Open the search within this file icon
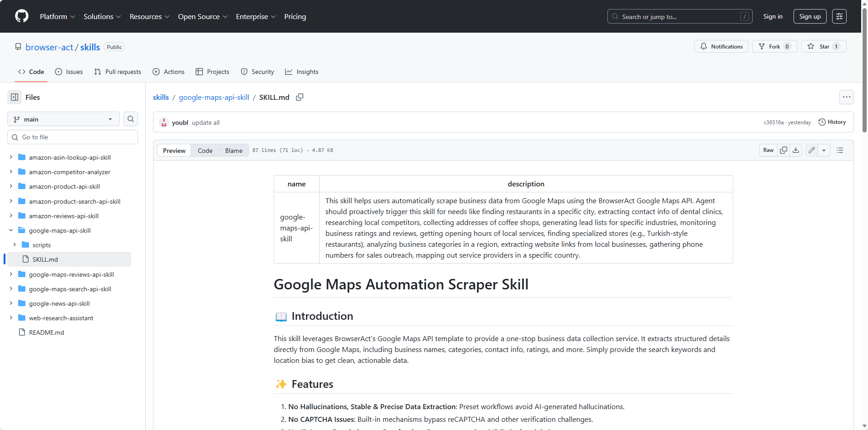This screenshot has height=430, width=868. pyautogui.click(x=130, y=119)
